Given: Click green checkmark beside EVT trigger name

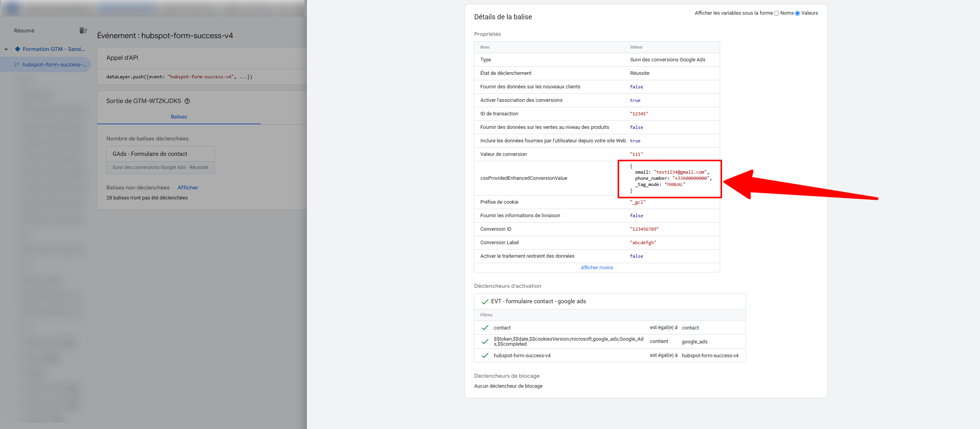Looking at the screenshot, I should [x=485, y=302].
